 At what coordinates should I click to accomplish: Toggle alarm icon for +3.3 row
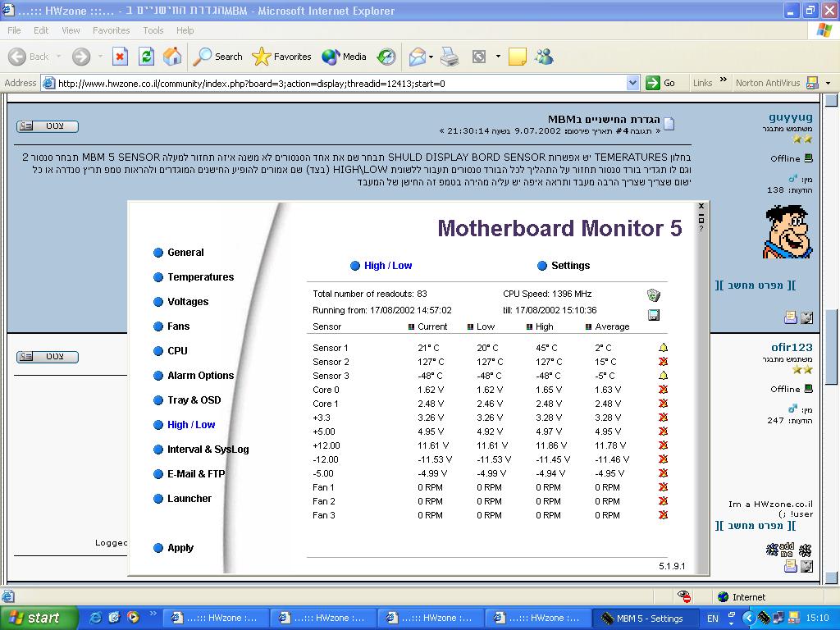coord(663,418)
